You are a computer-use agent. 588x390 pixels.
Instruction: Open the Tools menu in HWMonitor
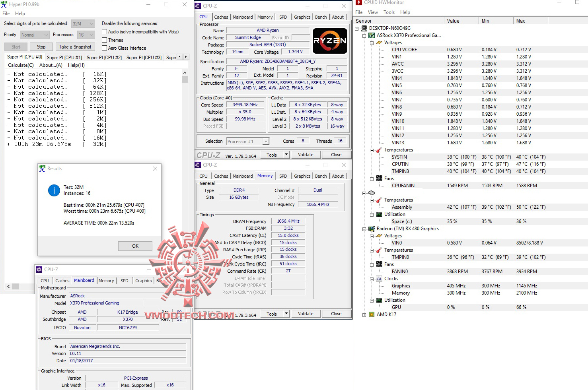[389, 12]
